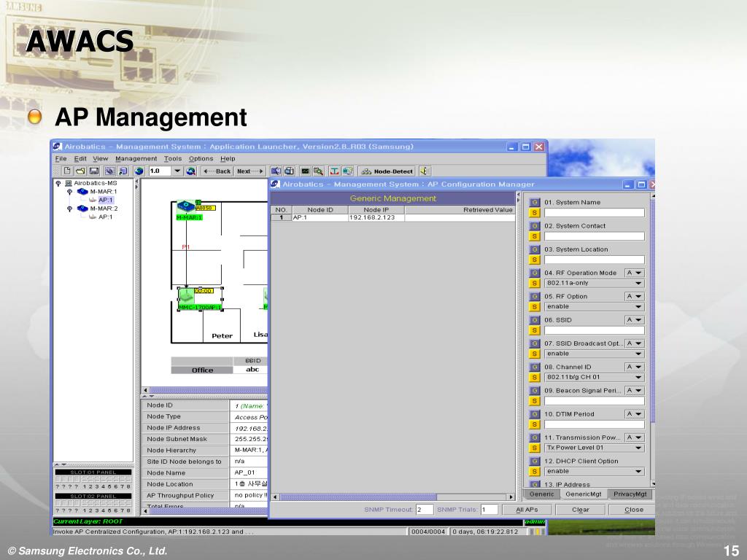
Task: Click Set icon for 01. System Name
Action: pos(535,213)
